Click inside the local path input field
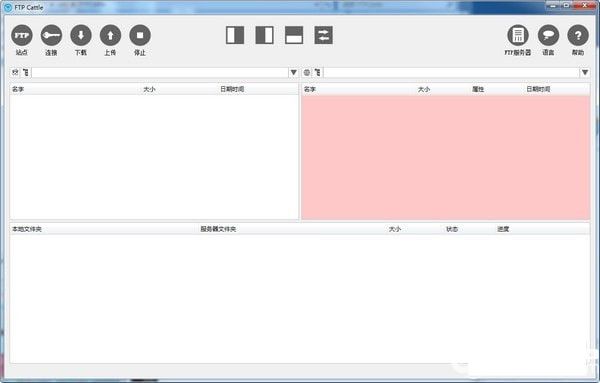Screen dimensions: 600x383 tap(160, 72)
